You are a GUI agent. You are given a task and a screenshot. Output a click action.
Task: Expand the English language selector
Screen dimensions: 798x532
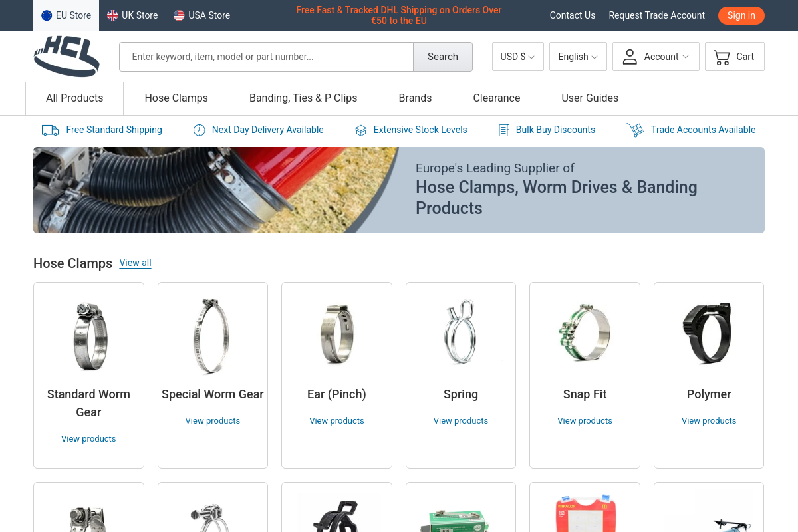point(578,57)
